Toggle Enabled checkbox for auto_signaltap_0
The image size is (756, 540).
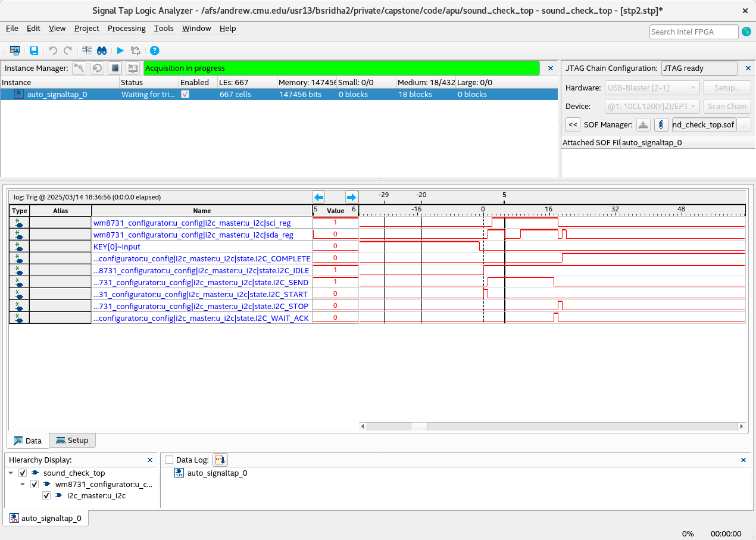(x=185, y=94)
